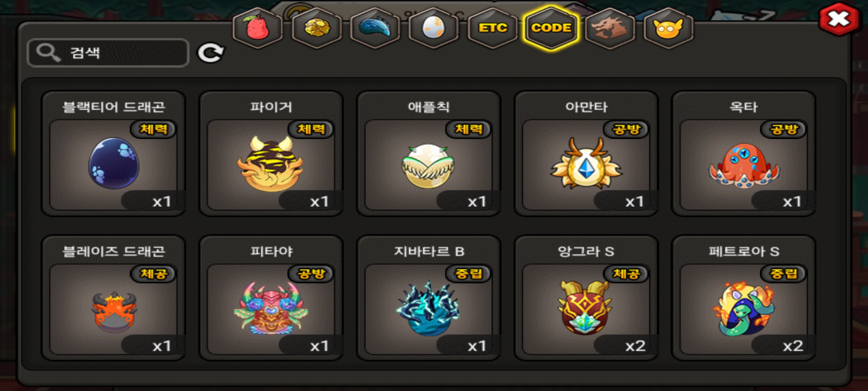Select the 블랙티어 드래곤 egg
This screenshot has width=868, height=391.
pyautogui.click(x=114, y=154)
